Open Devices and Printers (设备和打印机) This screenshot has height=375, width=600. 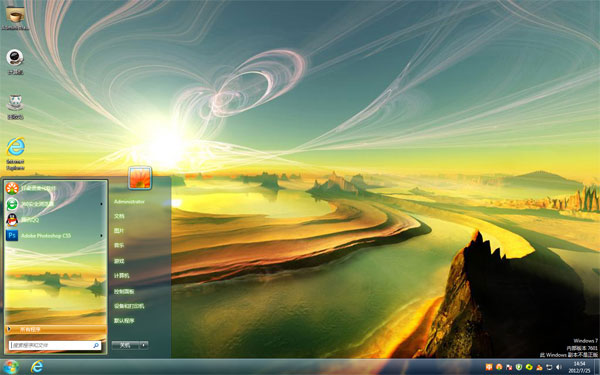coord(129,306)
